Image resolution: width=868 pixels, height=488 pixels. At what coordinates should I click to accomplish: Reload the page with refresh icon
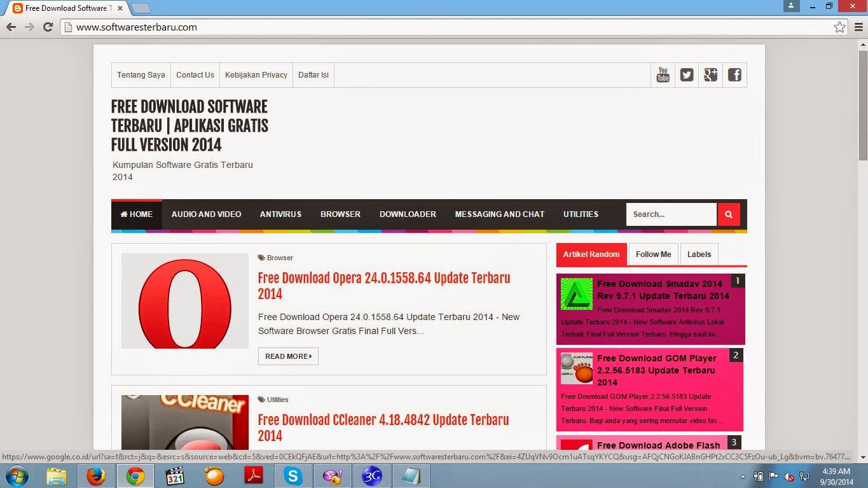pos(48,27)
